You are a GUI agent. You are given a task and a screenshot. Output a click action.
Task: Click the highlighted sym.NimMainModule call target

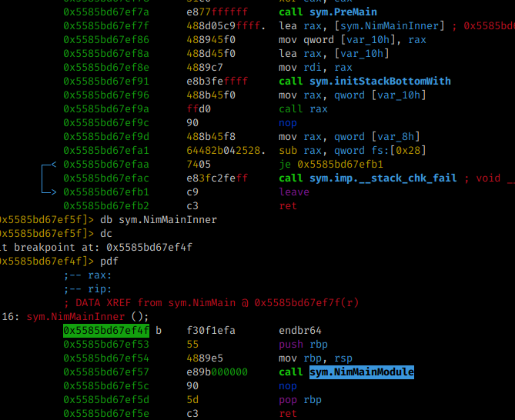(x=361, y=372)
